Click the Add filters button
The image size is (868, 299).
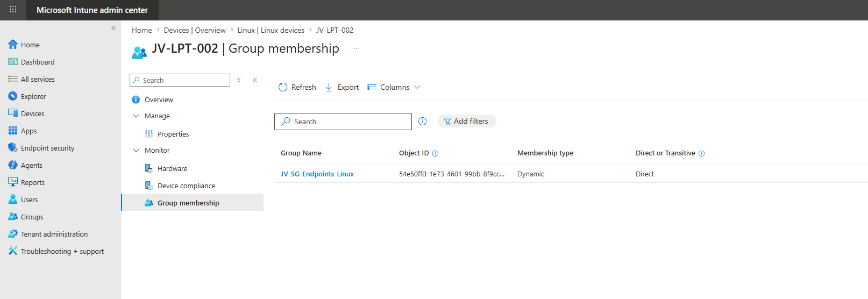[467, 121]
